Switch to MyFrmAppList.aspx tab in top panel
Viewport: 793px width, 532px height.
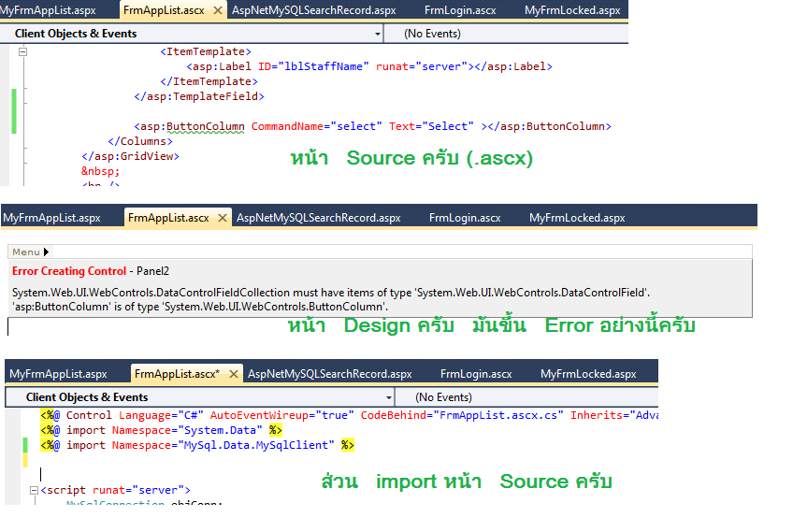pos(48,10)
